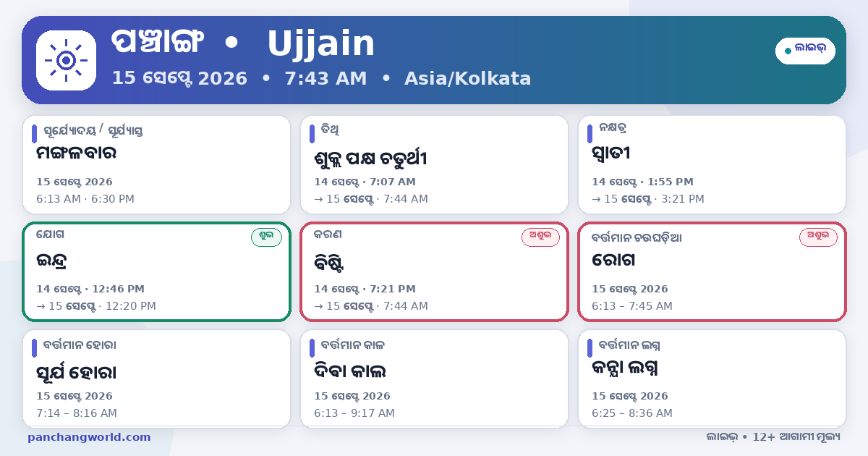Select the ରୋଗ Choghadiya card
Screen dimensions: 868x456
click(712, 271)
